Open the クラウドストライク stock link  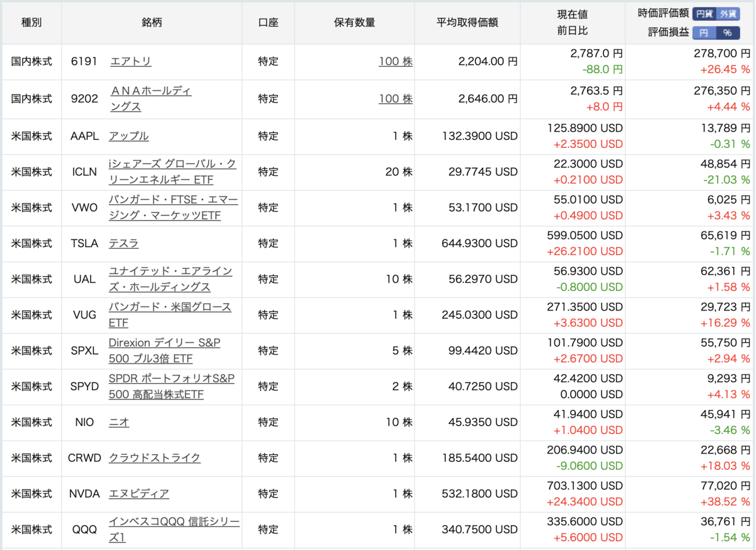click(x=154, y=458)
